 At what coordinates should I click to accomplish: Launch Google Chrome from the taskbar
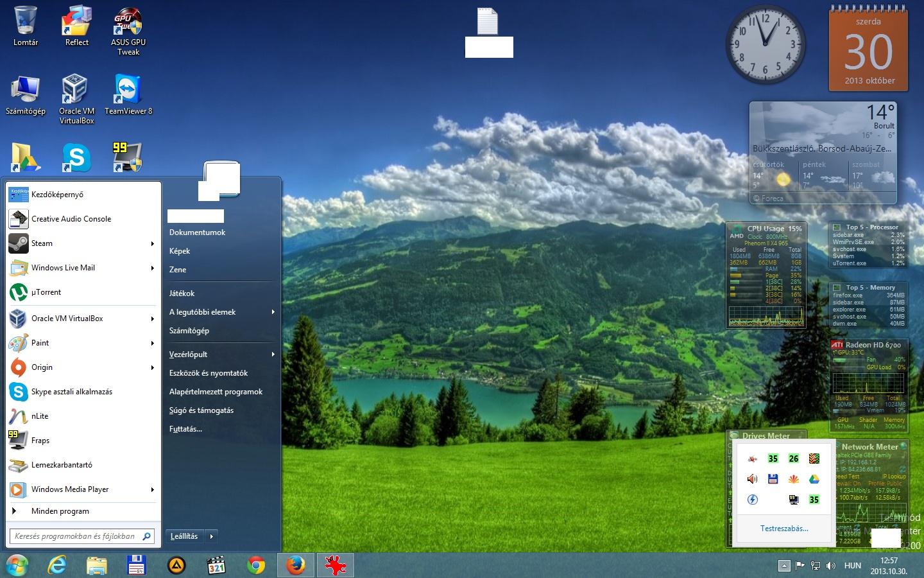click(x=256, y=565)
